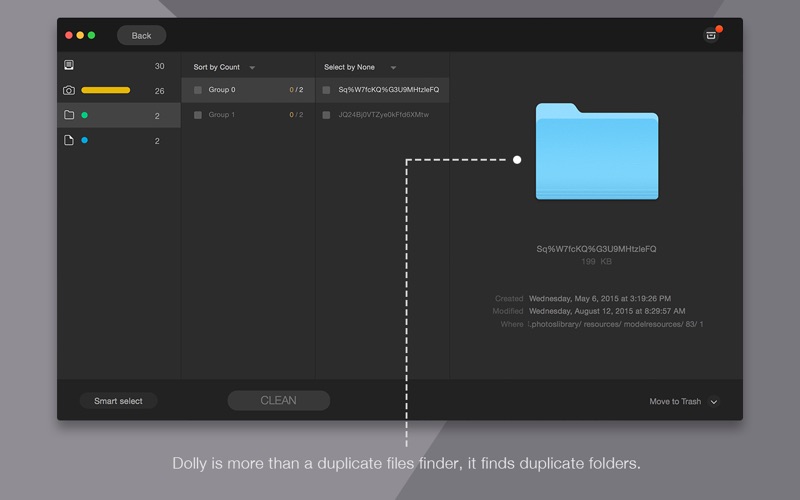Click the large blue folder preview icon

pos(596,152)
